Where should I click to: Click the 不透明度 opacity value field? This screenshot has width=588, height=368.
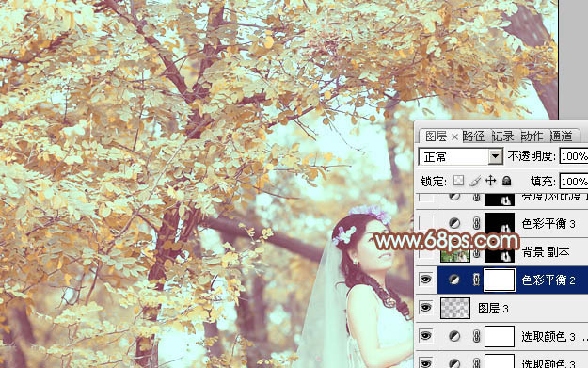(x=574, y=156)
